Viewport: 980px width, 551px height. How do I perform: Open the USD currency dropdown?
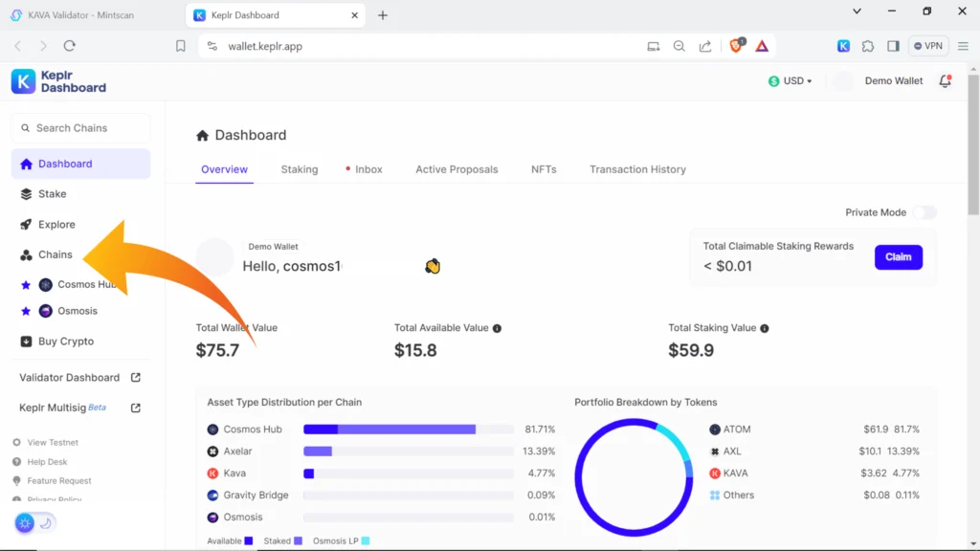[x=791, y=81]
